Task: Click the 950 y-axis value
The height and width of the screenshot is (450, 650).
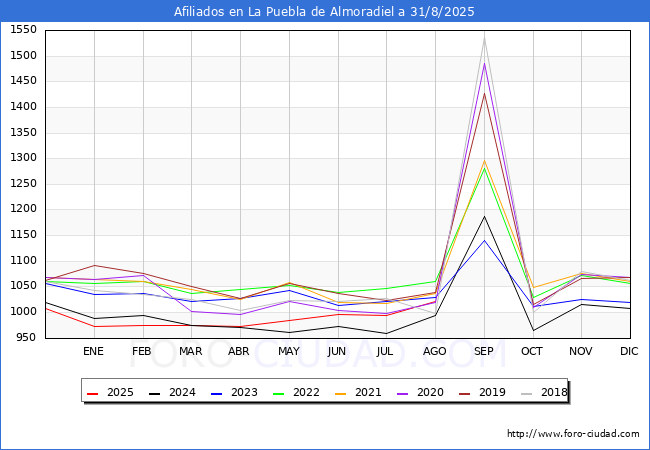Action: pyautogui.click(x=27, y=337)
